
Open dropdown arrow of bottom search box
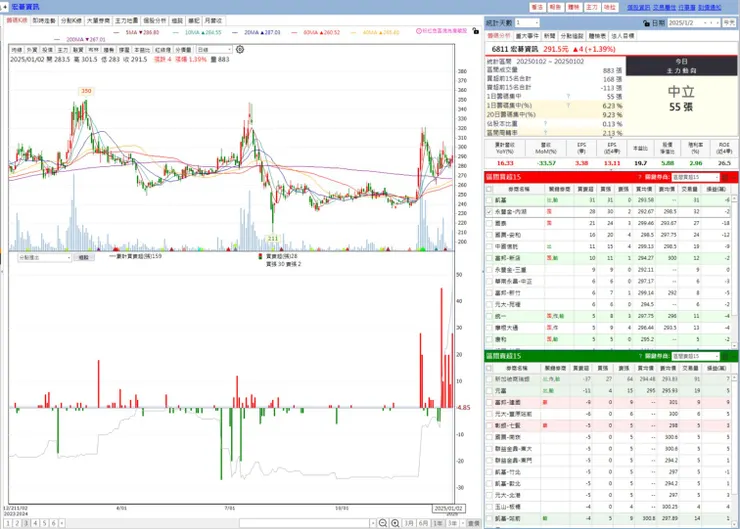point(373,523)
